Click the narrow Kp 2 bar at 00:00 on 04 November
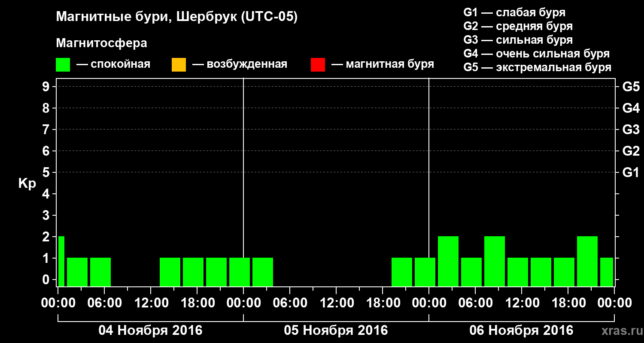 pos(61,261)
